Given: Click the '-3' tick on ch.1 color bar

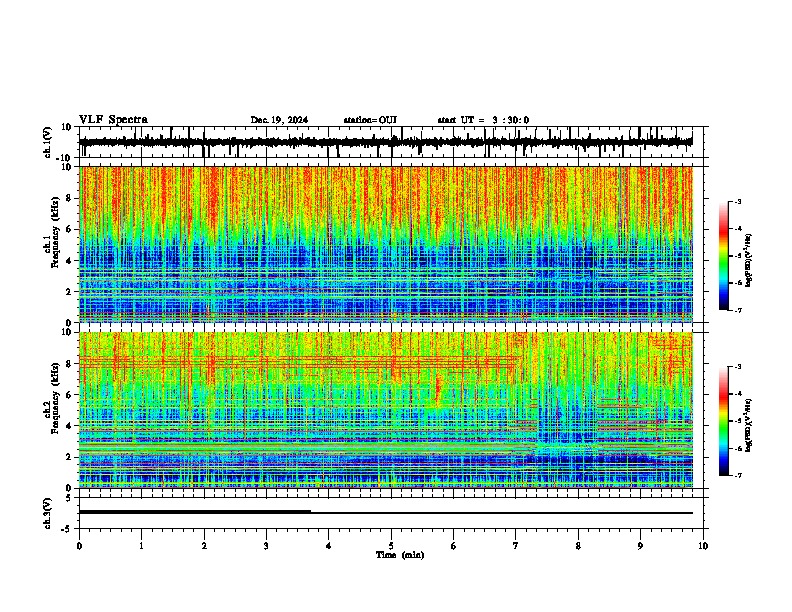Looking at the screenshot, I should 738,201.
